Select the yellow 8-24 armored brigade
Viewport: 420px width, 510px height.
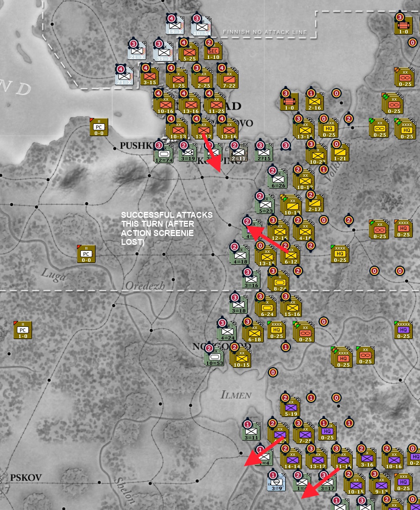(x=279, y=280)
